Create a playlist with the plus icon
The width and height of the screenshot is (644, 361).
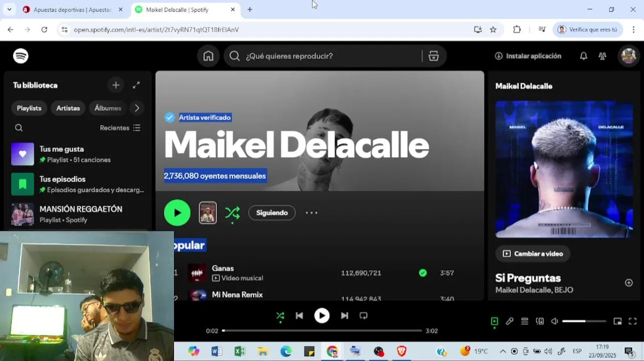tap(116, 85)
